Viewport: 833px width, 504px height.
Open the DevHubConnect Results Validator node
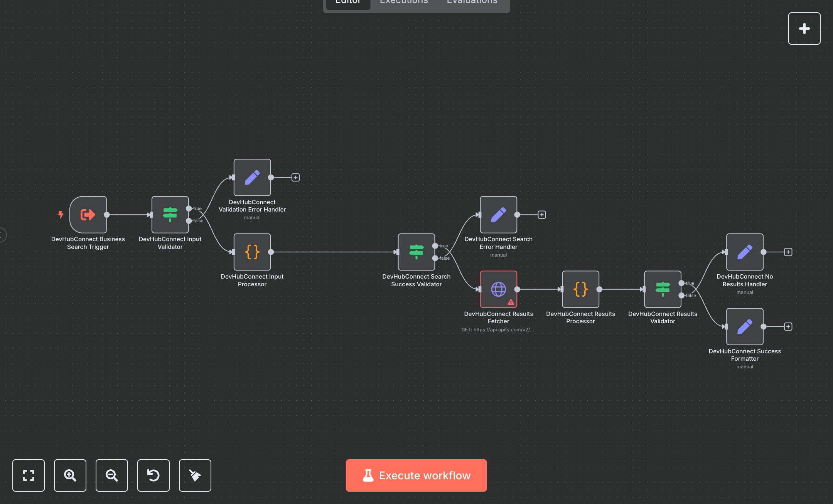coord(663,289)
